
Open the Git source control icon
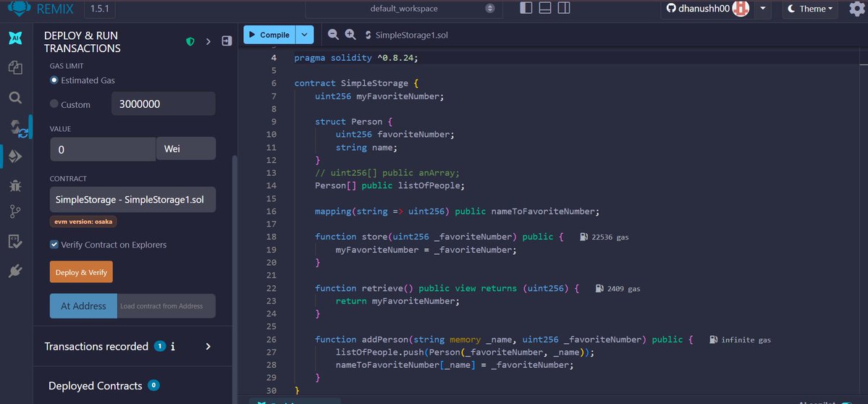[15, 212]
